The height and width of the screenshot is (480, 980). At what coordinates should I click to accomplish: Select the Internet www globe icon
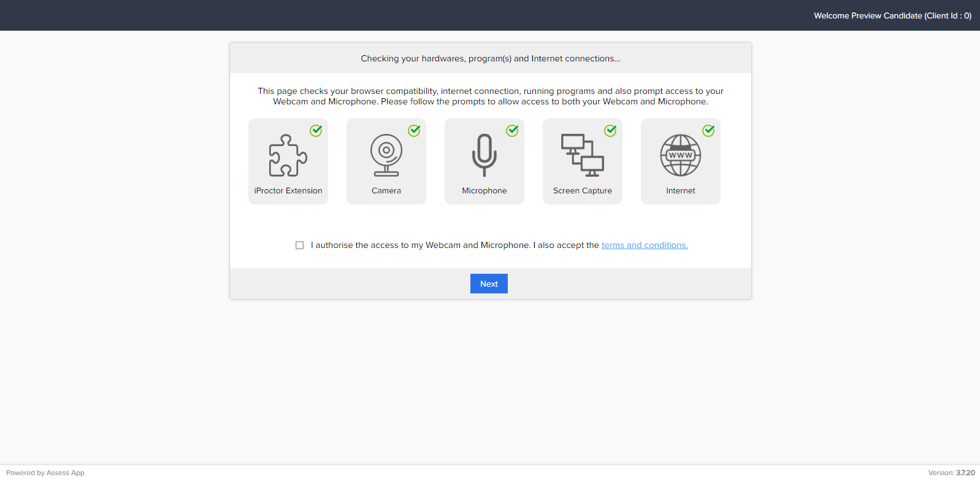pyautogui.click(x=680, y=155)
